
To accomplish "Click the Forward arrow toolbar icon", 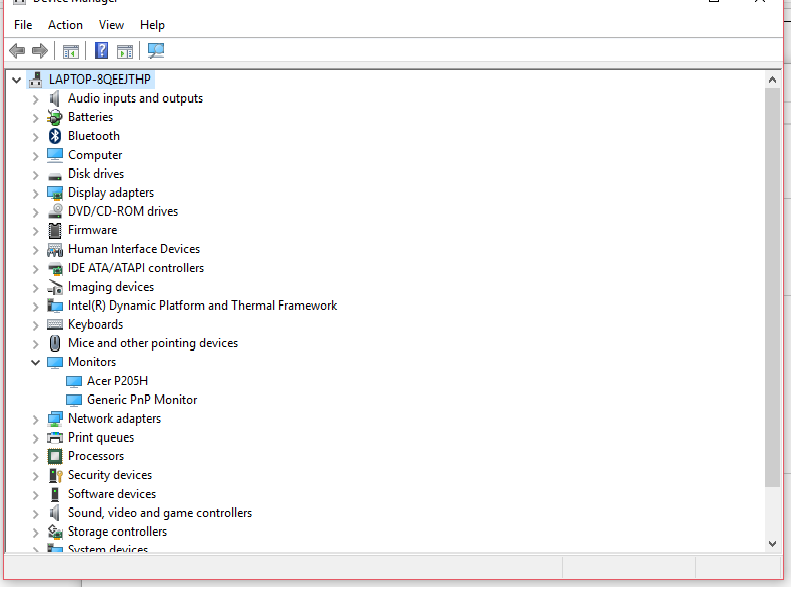I will click(39, 50).
